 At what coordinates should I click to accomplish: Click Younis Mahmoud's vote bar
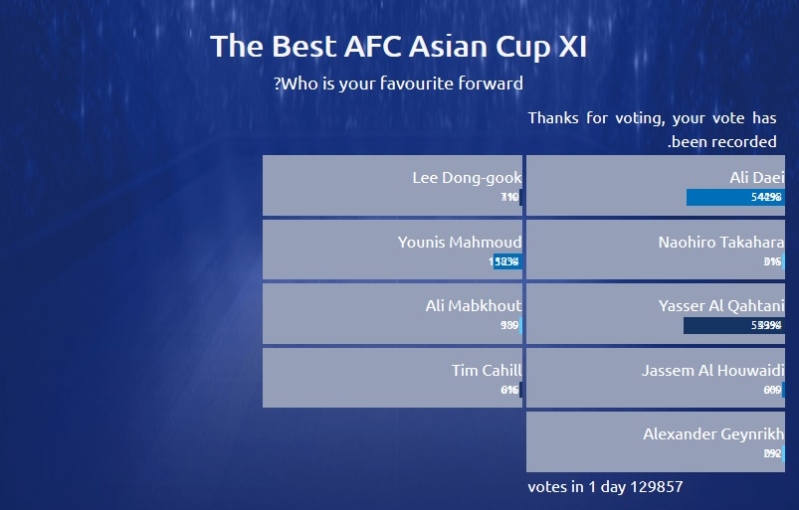(508, 261)
